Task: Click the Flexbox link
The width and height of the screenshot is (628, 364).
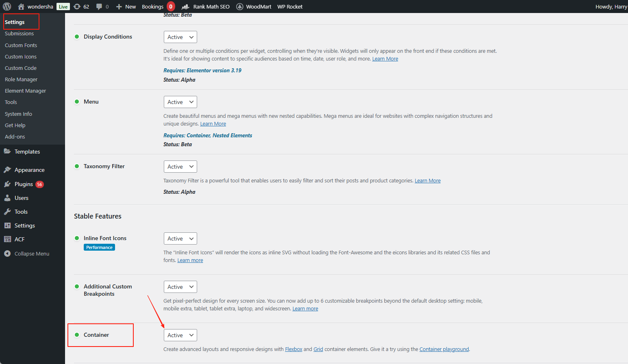Action: click(x=293, y=349)
